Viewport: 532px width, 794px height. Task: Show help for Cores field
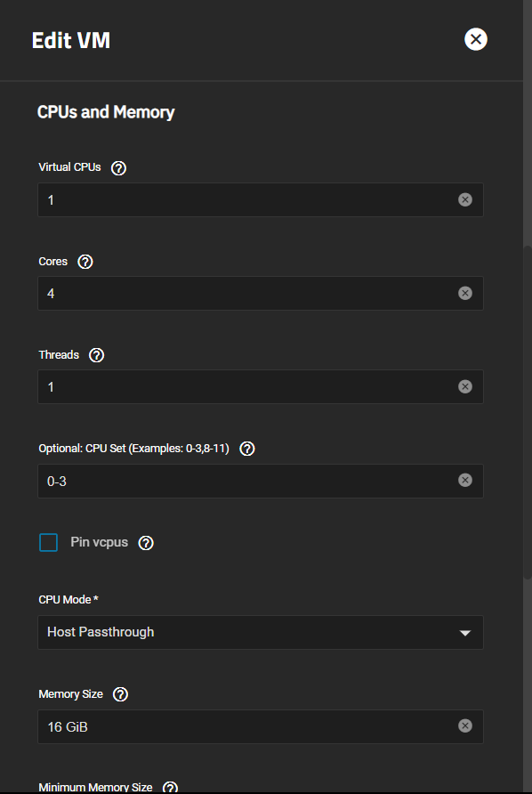85,262
